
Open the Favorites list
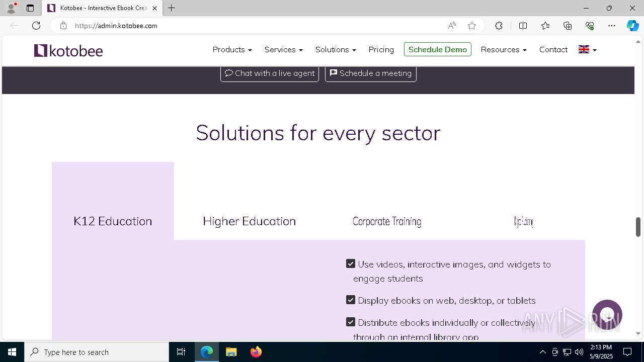[545, 26]
